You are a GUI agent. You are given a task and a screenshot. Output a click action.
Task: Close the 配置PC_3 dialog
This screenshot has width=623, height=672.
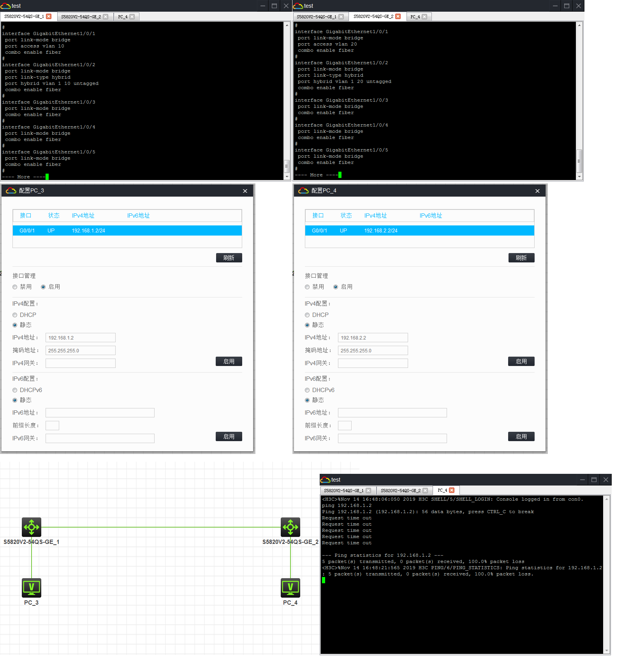coord(245,191)
